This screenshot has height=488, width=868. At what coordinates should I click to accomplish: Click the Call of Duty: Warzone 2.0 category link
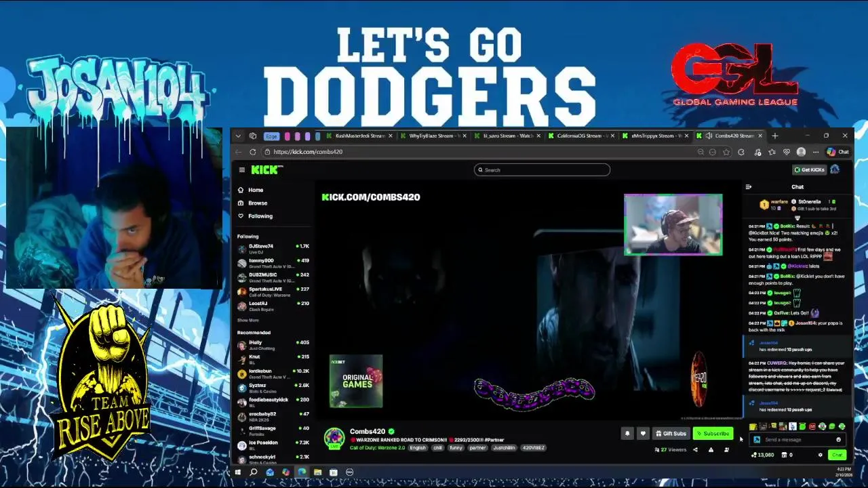[377, 448]
